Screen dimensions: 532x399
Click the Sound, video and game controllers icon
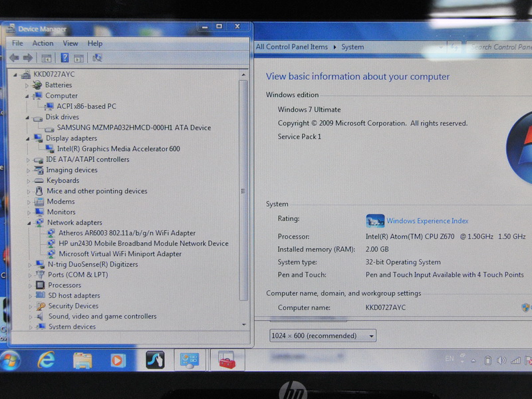click(41, 317)
